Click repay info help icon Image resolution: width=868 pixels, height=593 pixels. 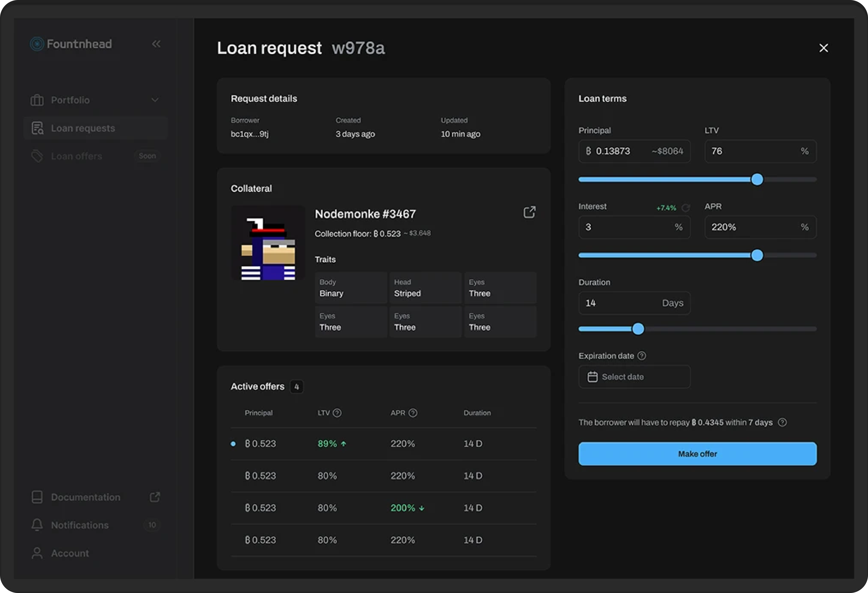pyautogui.click(x=782, y=422)
